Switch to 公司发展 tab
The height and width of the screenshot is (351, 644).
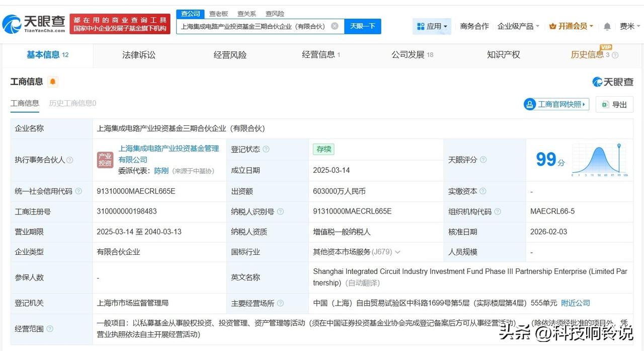coord(412,55)
